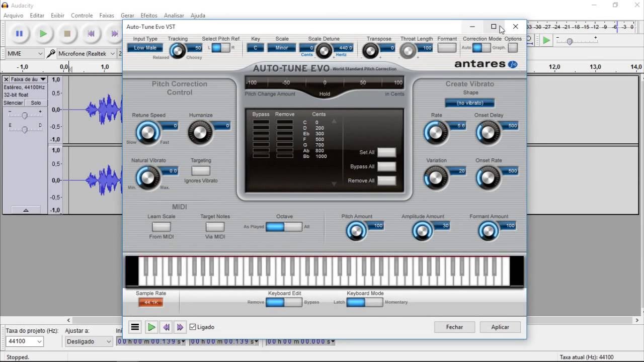Collapse the track using bottom arrow button
The height and width of the screenshot is (362, 644).
[x=25, y=210]
